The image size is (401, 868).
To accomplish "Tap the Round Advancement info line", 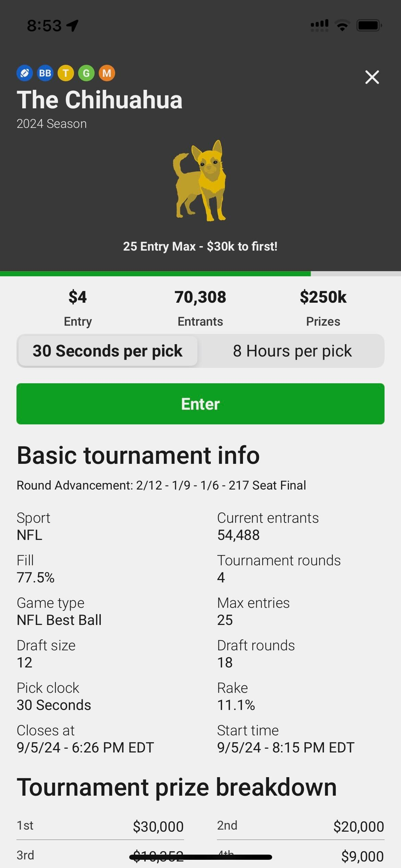I will (x=161, y=485).
